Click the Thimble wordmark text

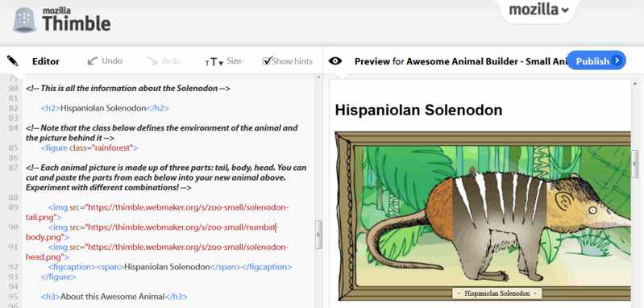click(x=77, y=23)
